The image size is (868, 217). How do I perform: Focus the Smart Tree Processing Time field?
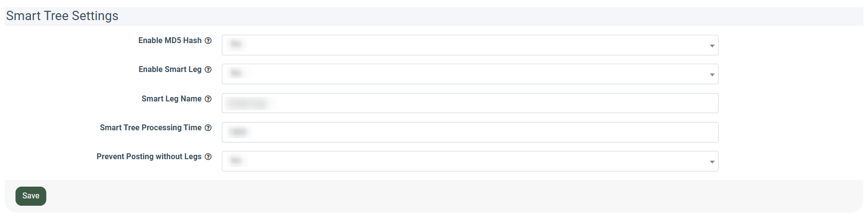[470, 132]
